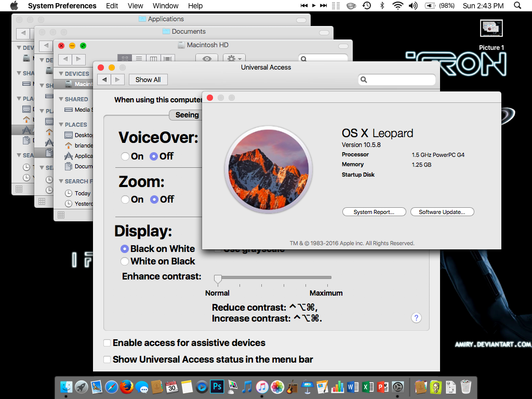Launch Photoshop Ps icon in dock

[x=217, y=387]
